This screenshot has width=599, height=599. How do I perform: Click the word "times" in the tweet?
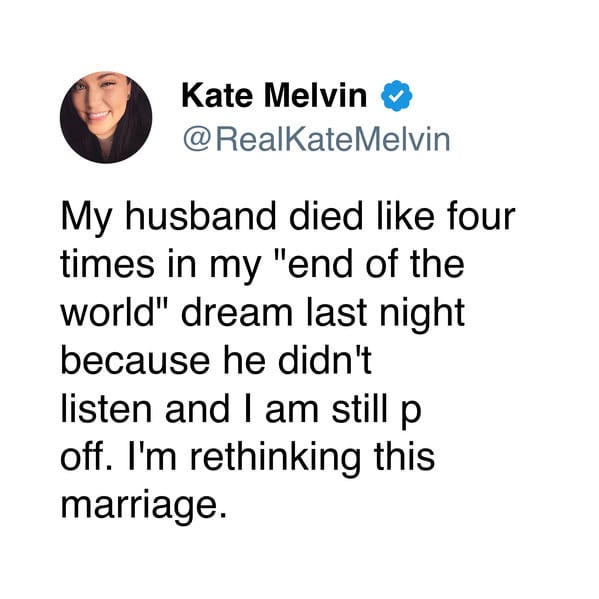click(107, 264)
